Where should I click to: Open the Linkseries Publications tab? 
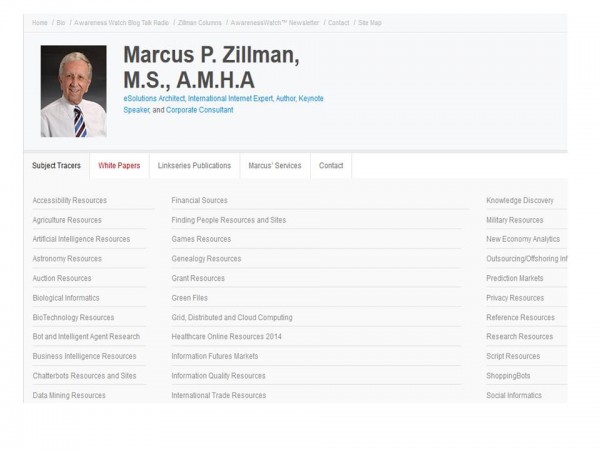pos(194,165)
